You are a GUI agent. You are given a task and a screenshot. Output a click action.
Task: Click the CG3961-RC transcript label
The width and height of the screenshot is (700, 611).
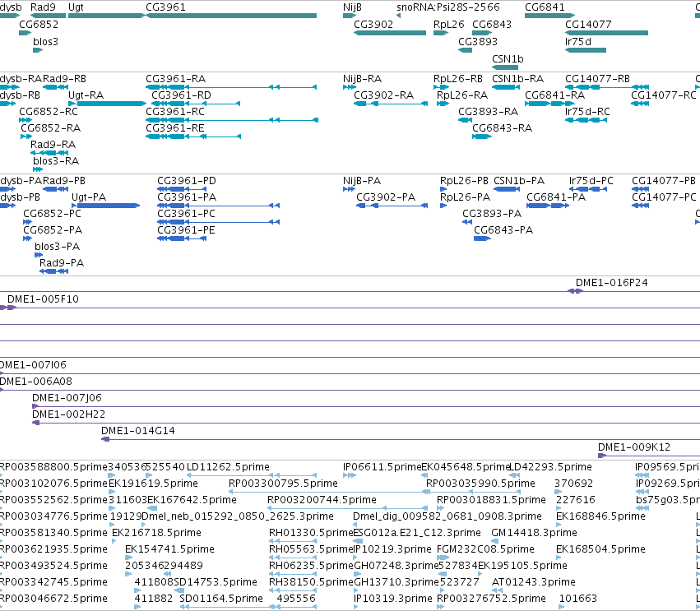(x=175, y=112)
